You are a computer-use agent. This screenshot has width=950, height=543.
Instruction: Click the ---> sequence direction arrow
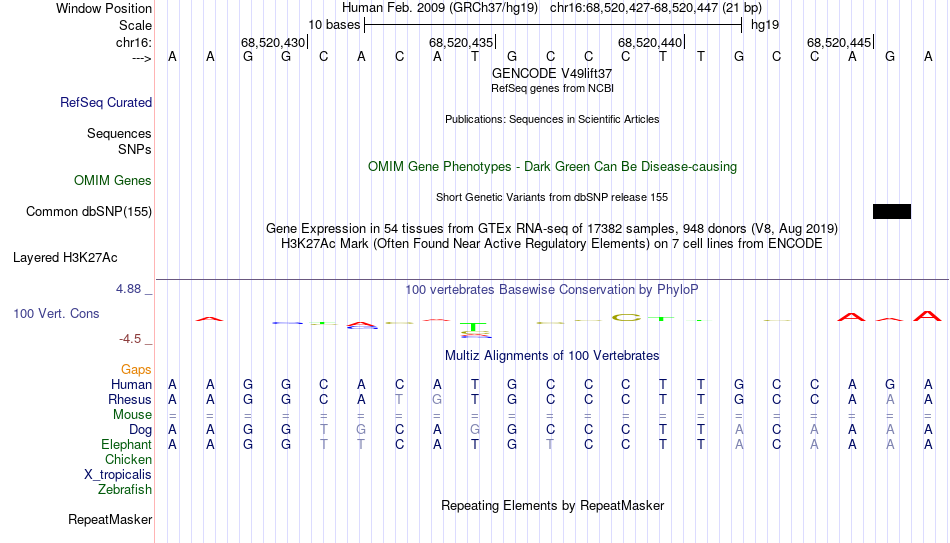tap(142, 58)
